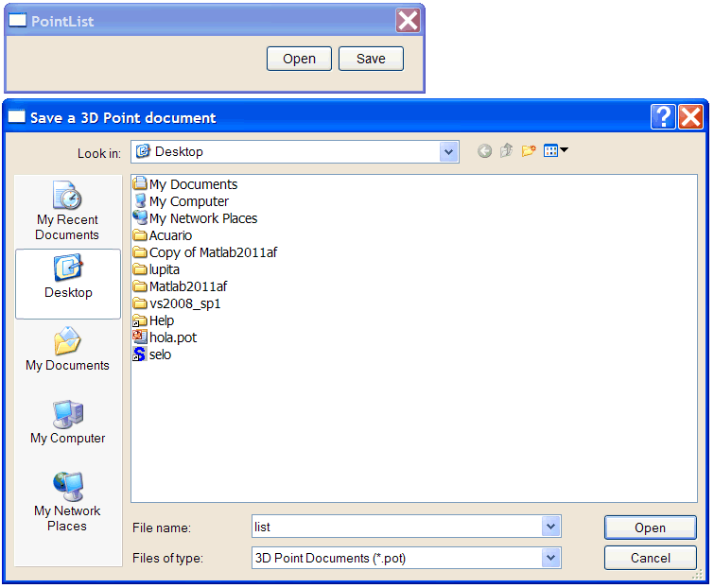Select the Matlab2011af folder name

point(188,286)
